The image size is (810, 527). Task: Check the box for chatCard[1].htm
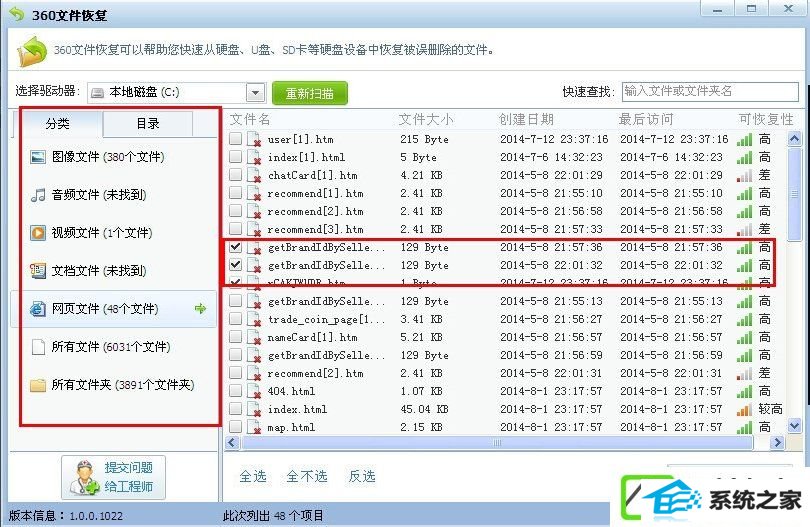(236, 175)
